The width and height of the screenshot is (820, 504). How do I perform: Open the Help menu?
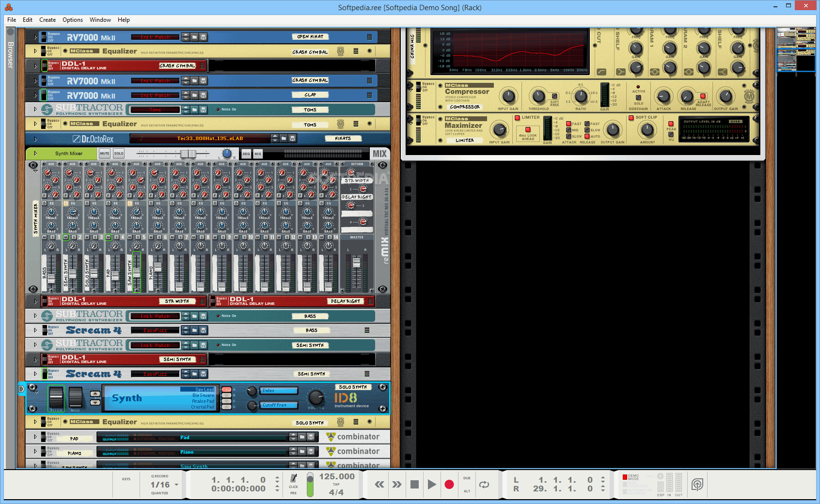124,20
